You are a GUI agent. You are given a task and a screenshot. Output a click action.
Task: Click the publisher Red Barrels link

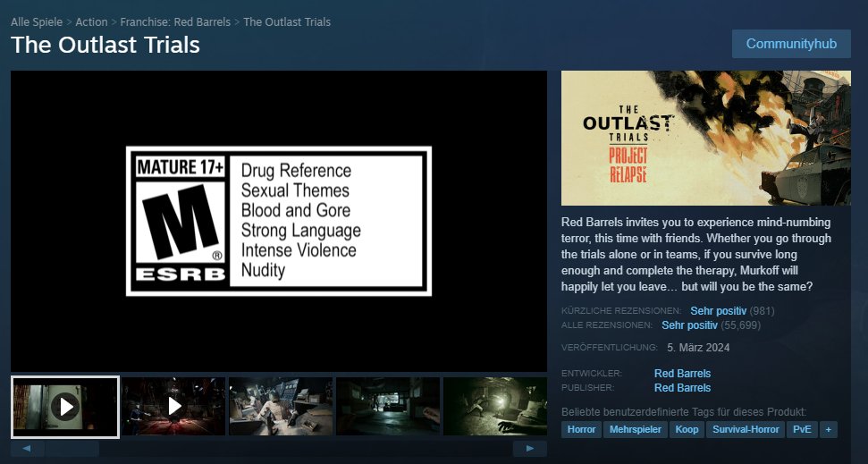click(682, 388)
